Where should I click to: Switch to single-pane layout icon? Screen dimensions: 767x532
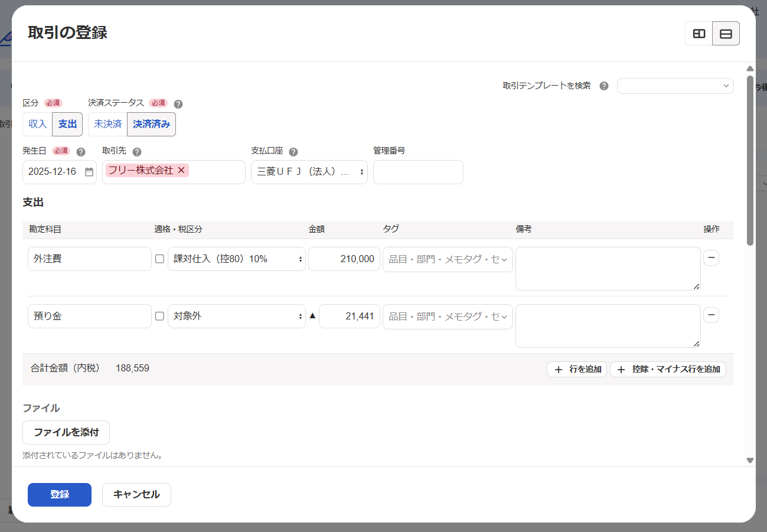pyautogui.click(x=726, y=34)
